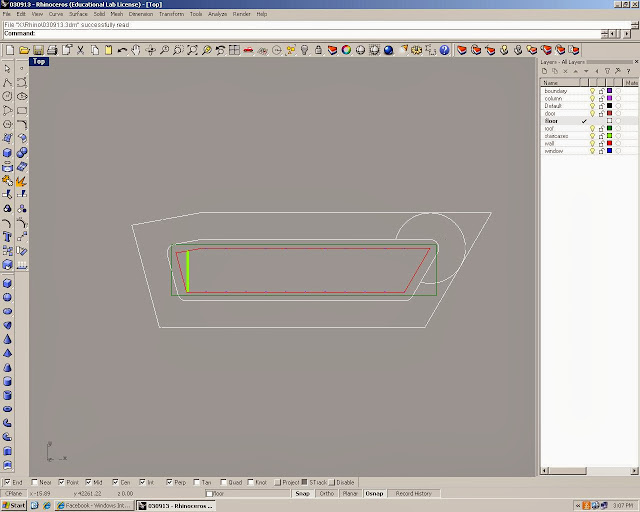This screenshot has height=512, width=640.
Task: Enable Tan object snap checkbox
Action: 196,482
